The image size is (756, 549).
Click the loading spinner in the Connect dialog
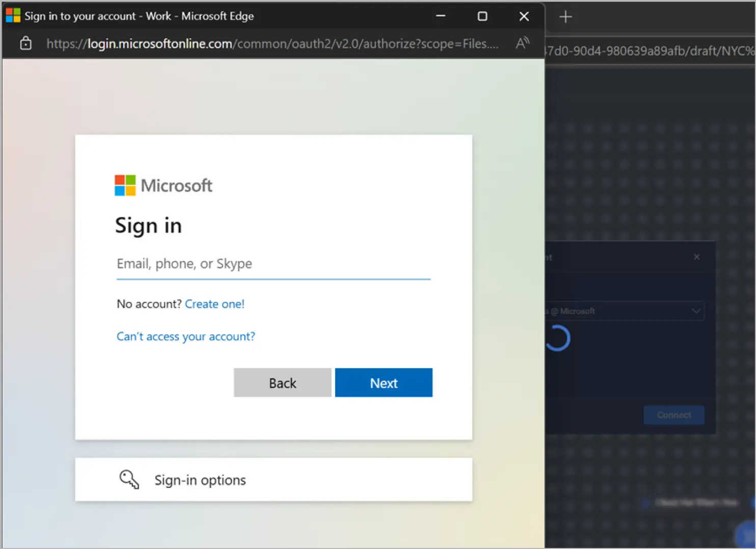click(558, 338)
